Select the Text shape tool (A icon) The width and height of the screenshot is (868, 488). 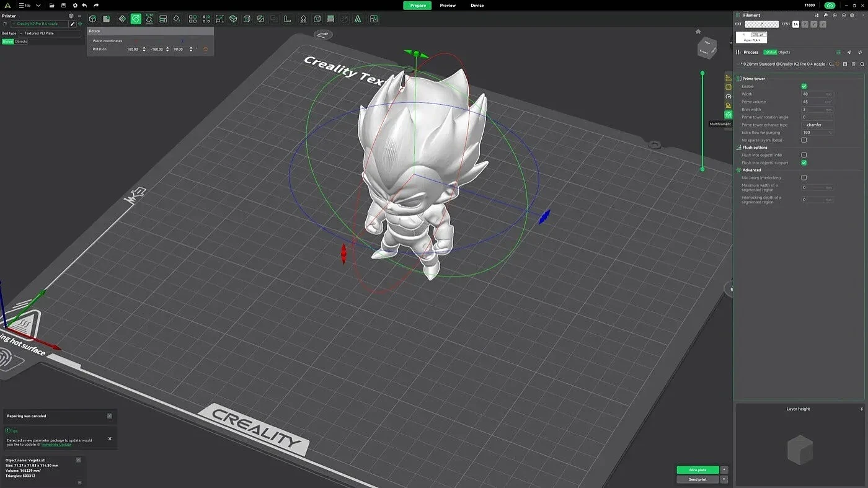pos(358,19)
